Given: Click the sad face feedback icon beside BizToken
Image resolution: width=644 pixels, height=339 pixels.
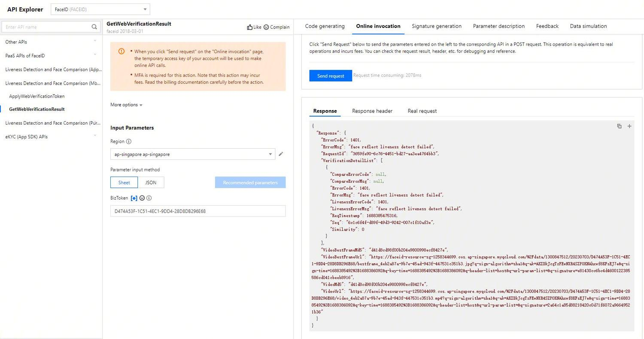Looking at the screenshot, I should point(142,198).
